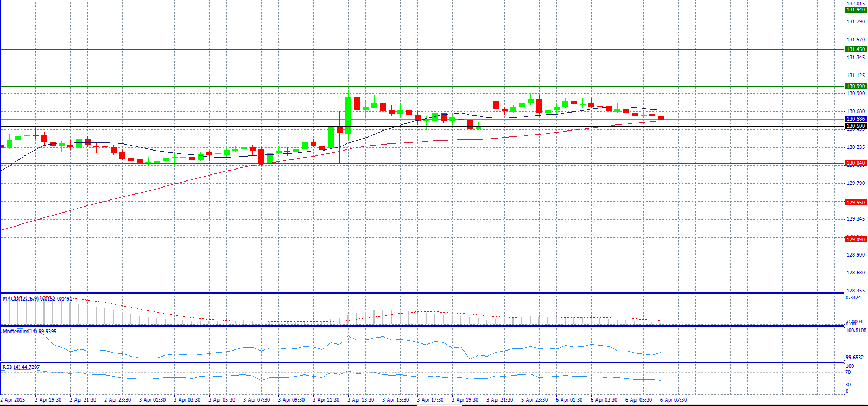Click the 3 Apr 21:30 time label

(500, 400)
